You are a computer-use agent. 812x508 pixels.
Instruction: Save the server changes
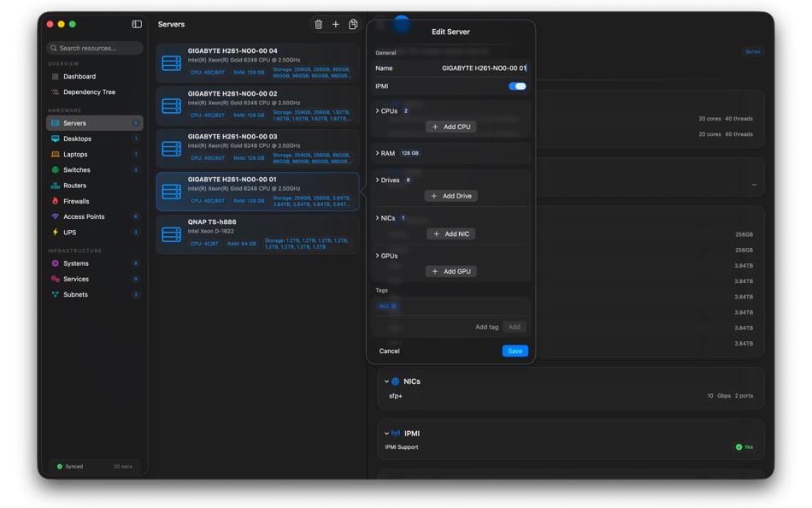point(515,351)
